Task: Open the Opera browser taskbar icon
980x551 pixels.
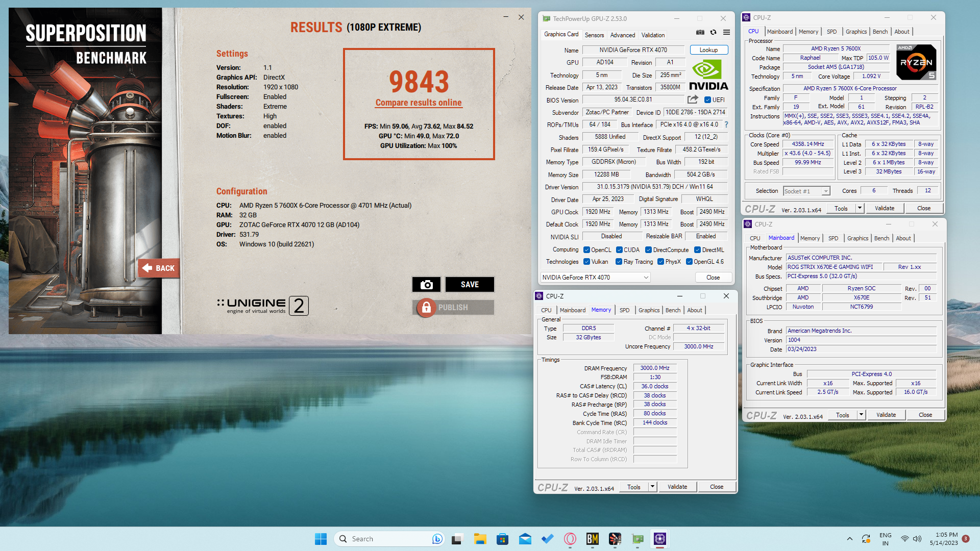Action: pyautogui.click(x=570, y=539)
